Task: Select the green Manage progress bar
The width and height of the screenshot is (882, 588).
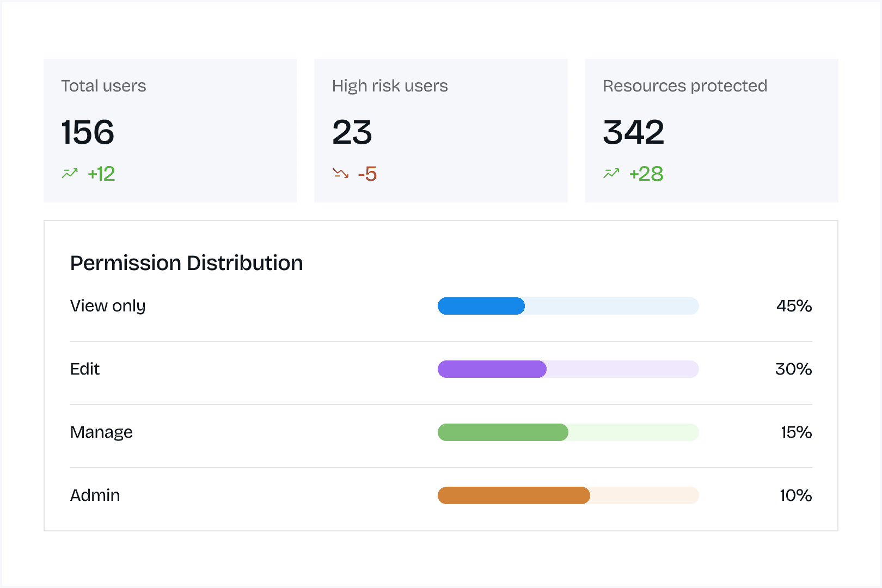Action: tap(568, 432)
